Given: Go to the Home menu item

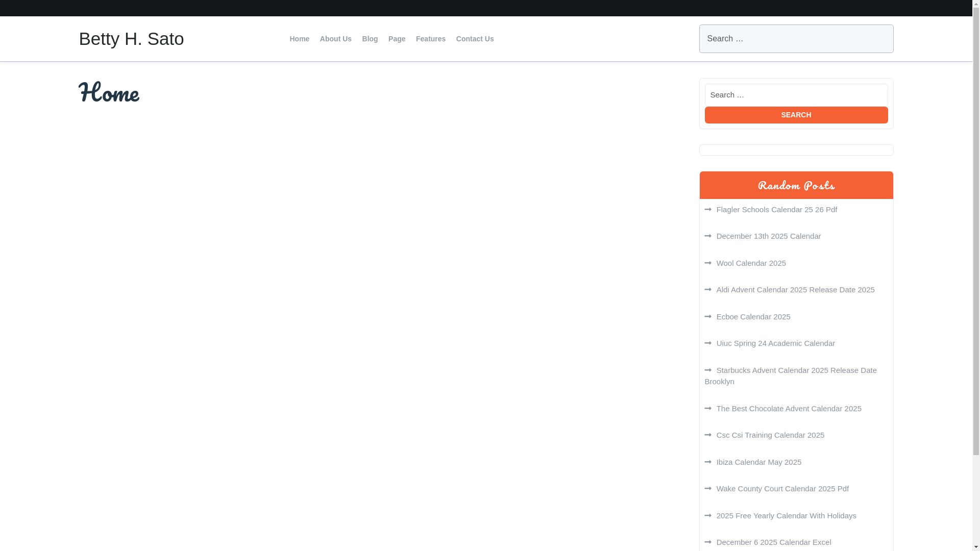Looking at the screenshot, I should (x=299, y=39).
